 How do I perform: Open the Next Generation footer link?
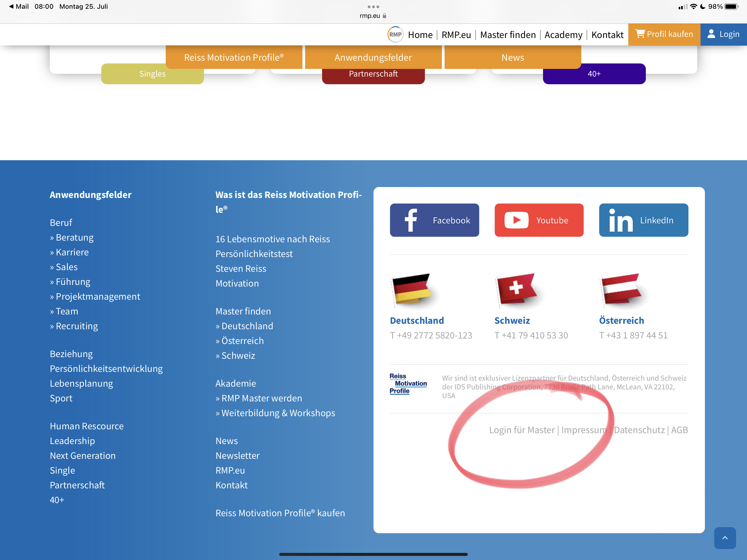[x=83, y=456]
